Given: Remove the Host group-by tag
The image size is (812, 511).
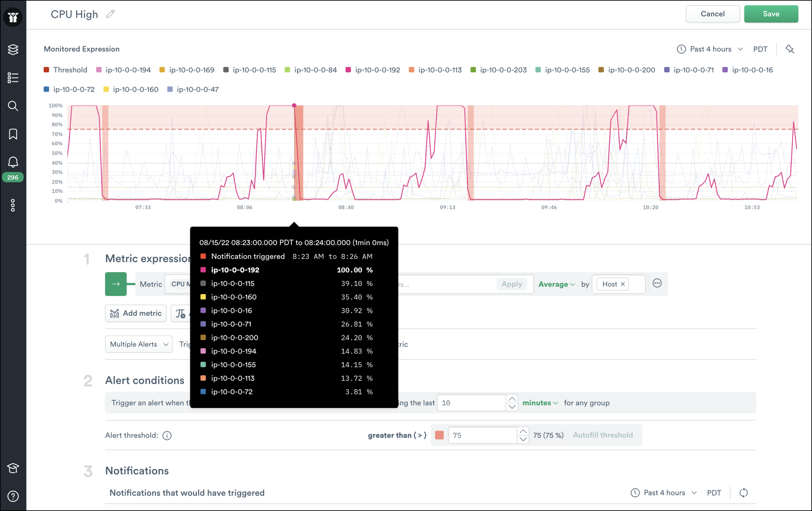Looking at the screenshot, I should click(x=623, y=284).
